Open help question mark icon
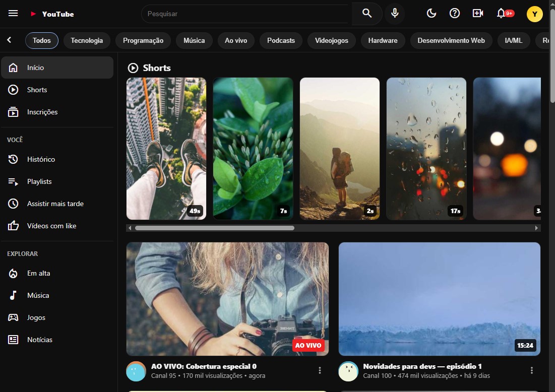This screenshot has height=392, width=555. point(455,14)
